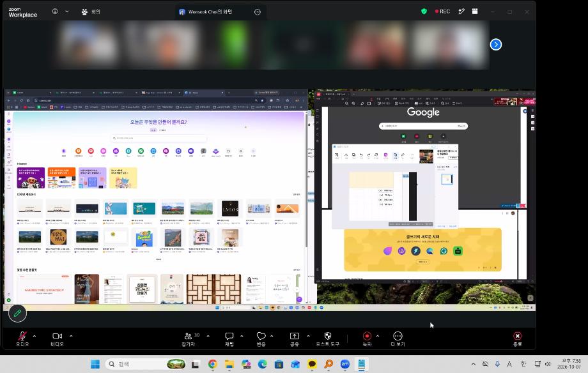Open the 반응 reactions heart
588x373 pixels.
(x=261, y=339)
